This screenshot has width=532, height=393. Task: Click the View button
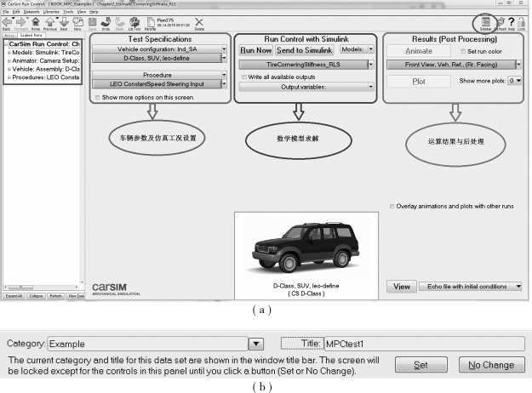(402, 287)
